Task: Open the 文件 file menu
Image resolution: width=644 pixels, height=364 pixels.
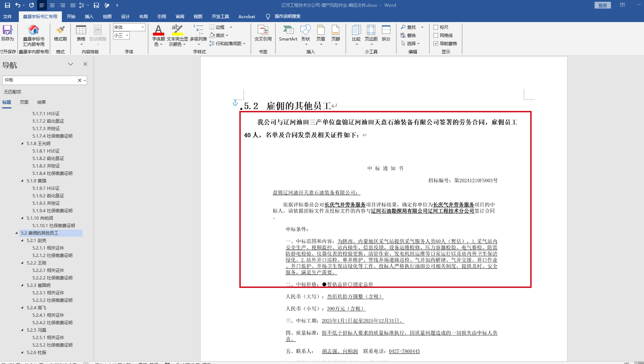Action: [x=7, y=16]
